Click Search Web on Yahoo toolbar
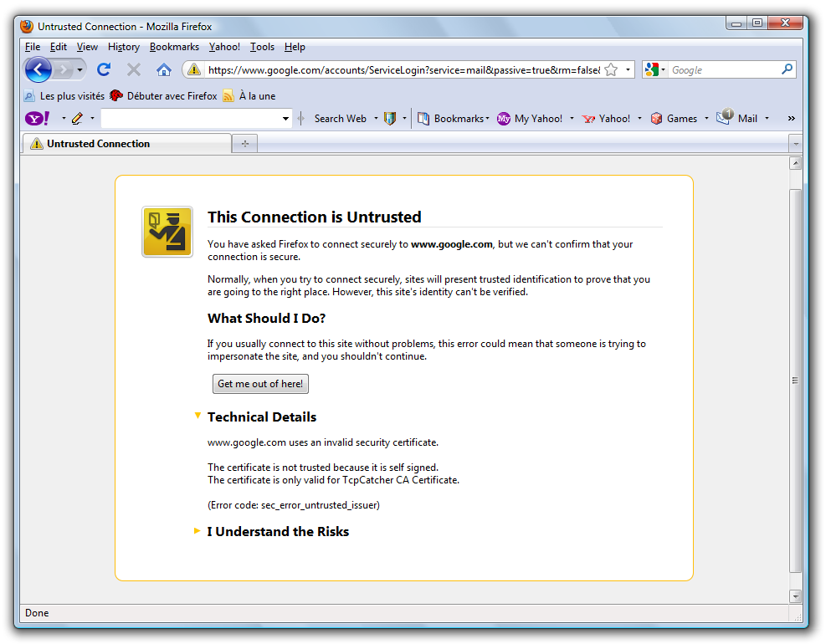 pos(340,119)
